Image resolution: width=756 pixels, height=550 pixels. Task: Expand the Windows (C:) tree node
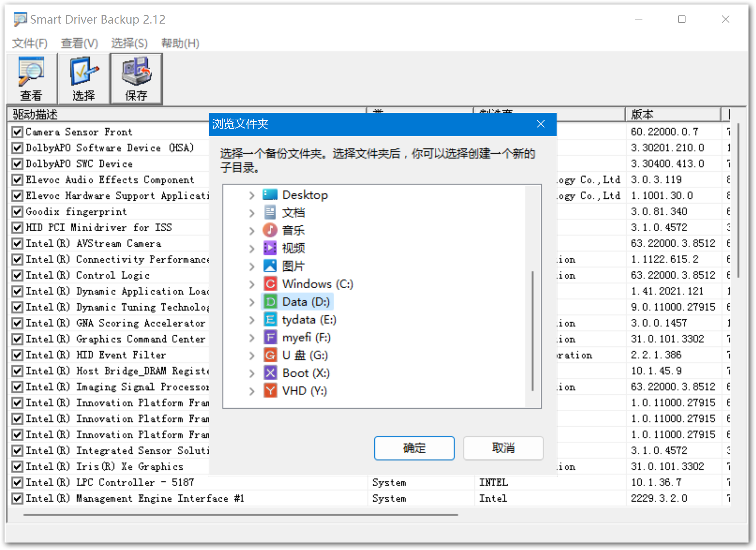pyautogui.click(x=252, y=284)
